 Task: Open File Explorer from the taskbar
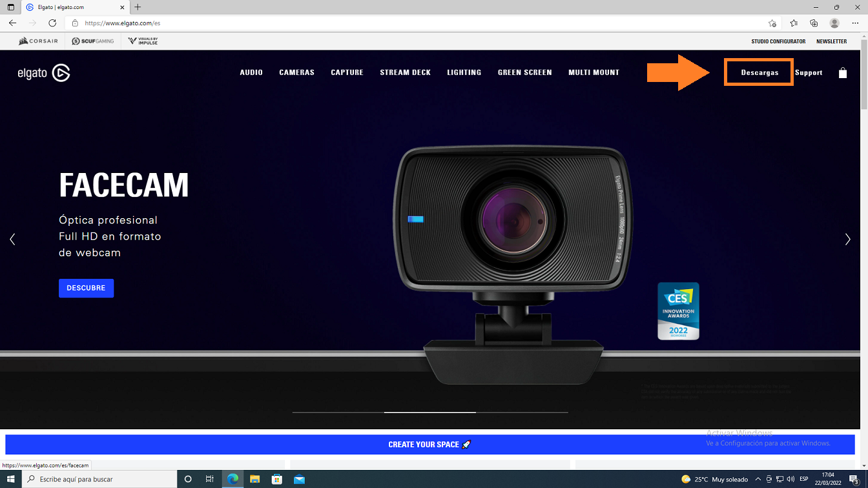click(254, 479)
